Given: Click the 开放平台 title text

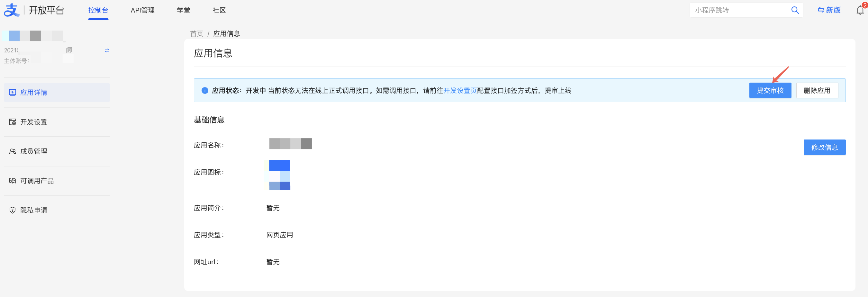Looking at the screenshot, I should pos(46,10).
